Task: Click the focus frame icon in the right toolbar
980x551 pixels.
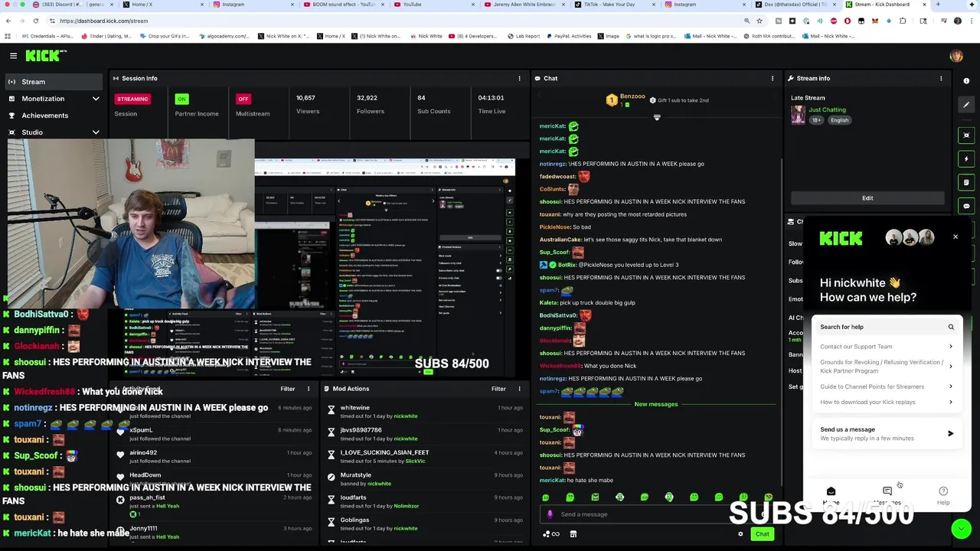Action: click(x=966, y=135)
